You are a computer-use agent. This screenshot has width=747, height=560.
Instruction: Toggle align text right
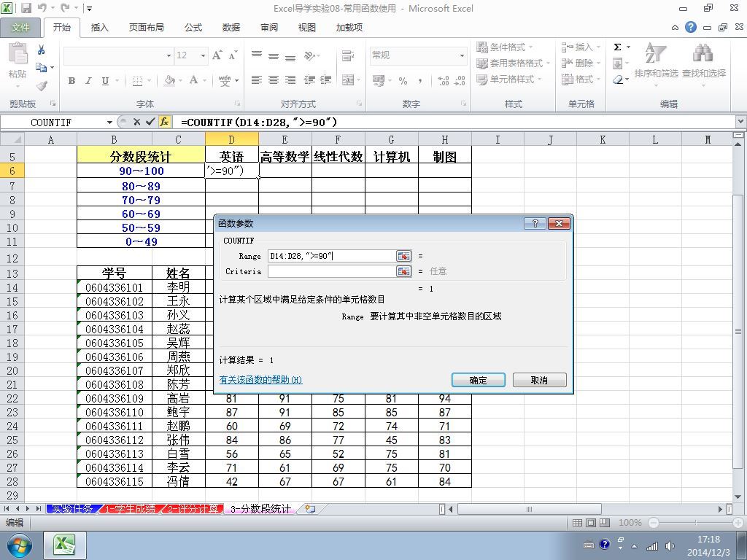tap(290, 80)
